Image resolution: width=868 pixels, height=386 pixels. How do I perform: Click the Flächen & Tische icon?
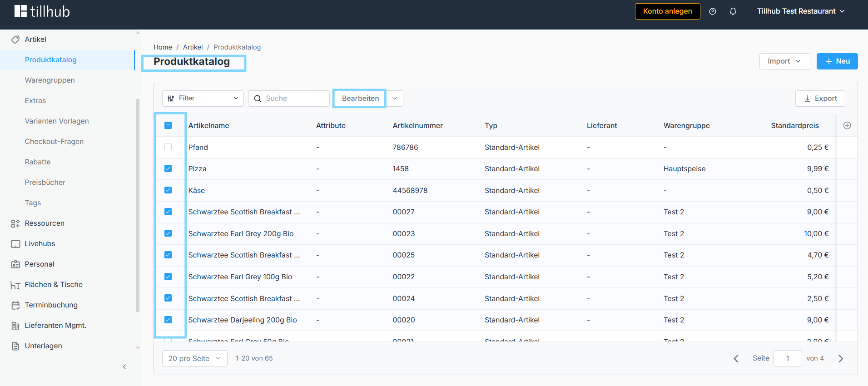tap(15, 285)
